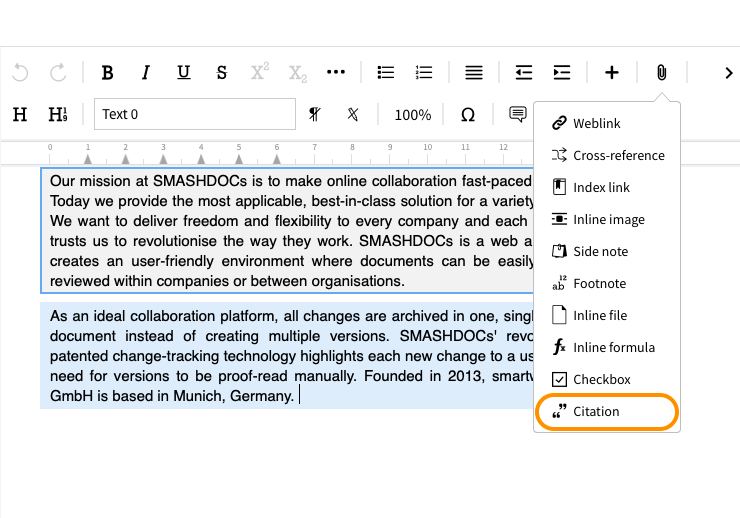Click the Undo arrow icon
The width and height of the screenshot is (740, 518).
pos(20,72)
